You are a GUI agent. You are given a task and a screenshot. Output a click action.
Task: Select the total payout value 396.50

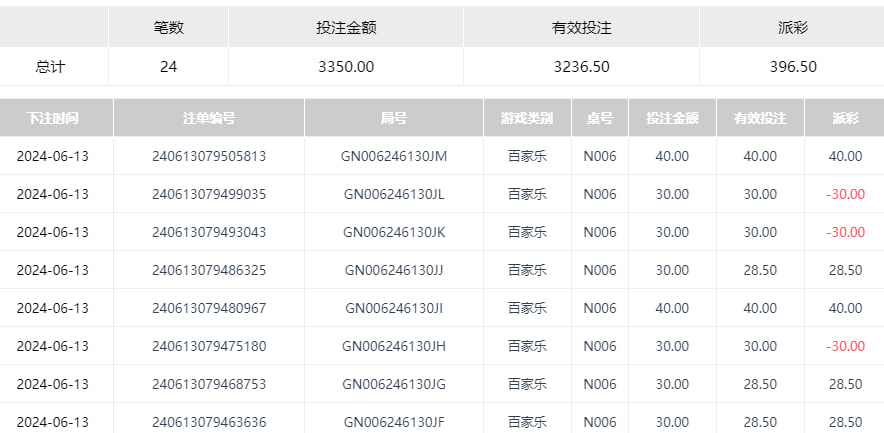pos(792,67)
